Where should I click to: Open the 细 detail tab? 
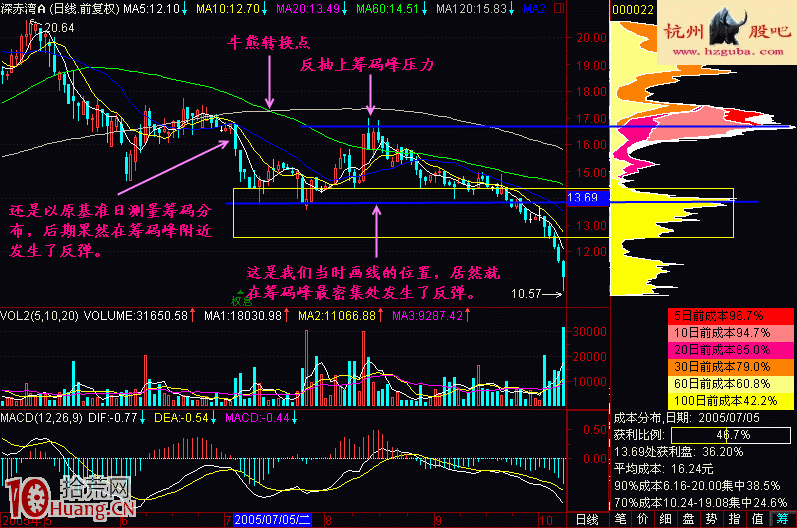(665, 519)
